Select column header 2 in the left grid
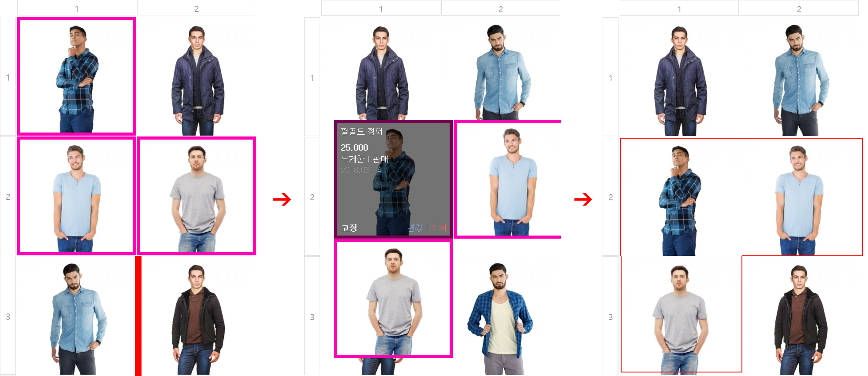 [197, 8]
